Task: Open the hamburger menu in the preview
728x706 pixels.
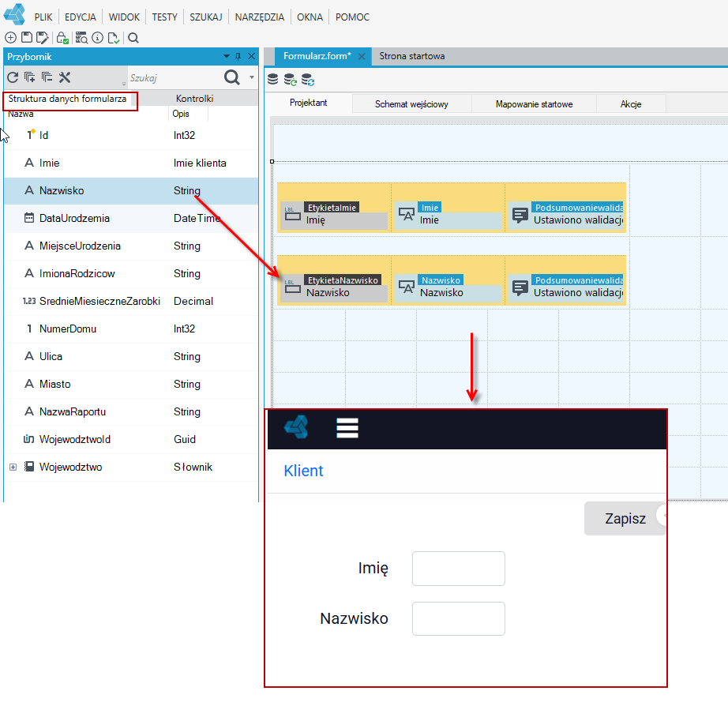Action: pos(347,428)
